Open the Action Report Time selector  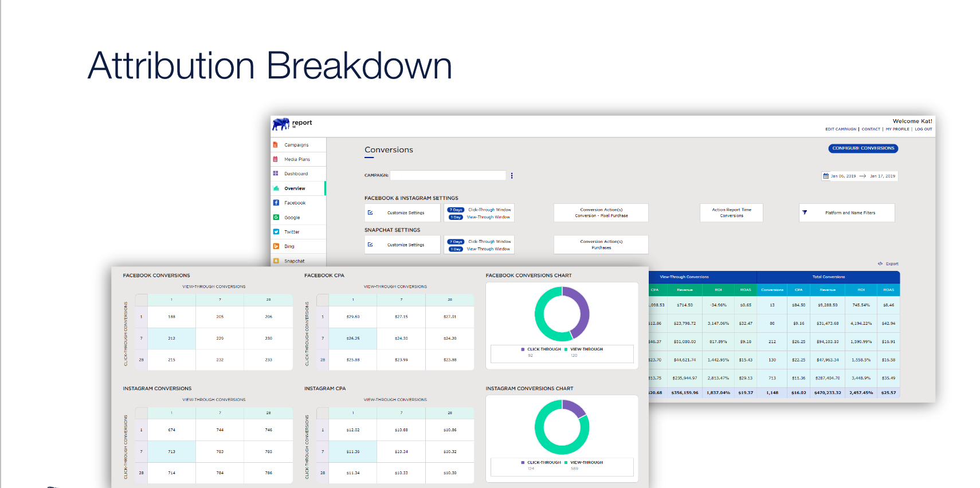click(x=731, y=212)
